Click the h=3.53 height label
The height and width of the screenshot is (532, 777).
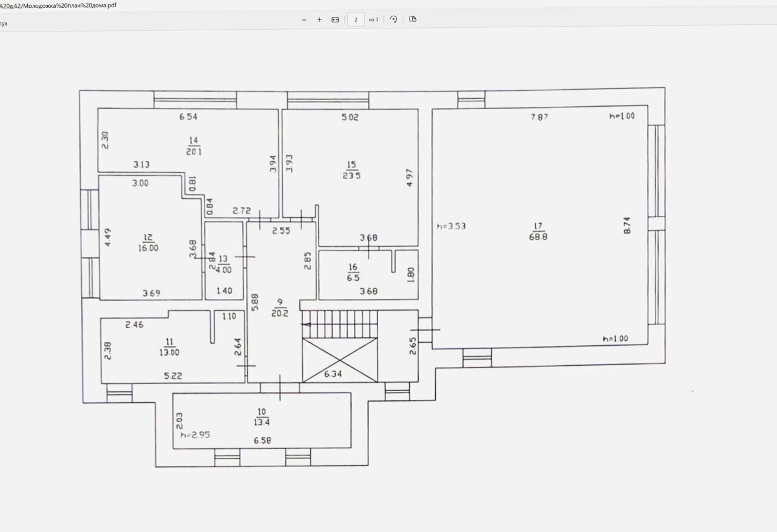point(451,226)
